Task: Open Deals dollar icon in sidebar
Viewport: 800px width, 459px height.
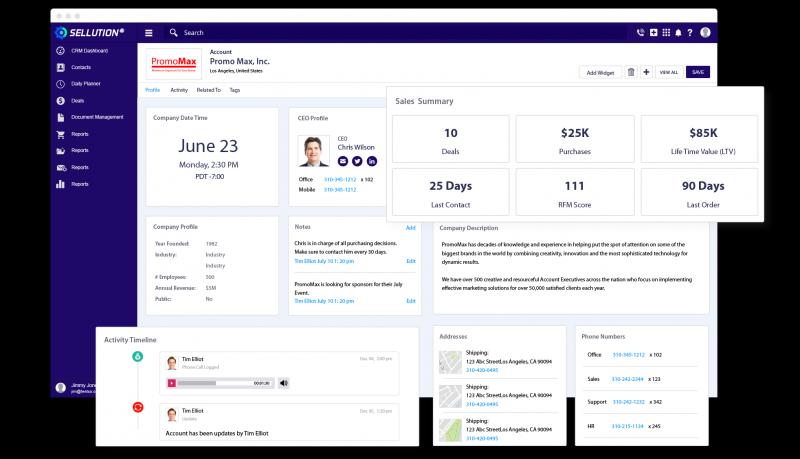Action: coord(60,100)
